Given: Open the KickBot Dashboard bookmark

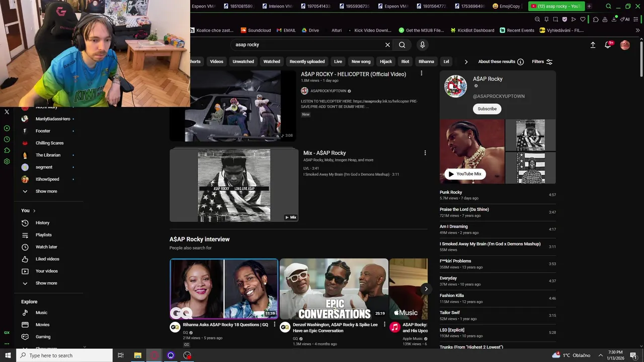Looking at the screenshot, I should coord(472,30).
